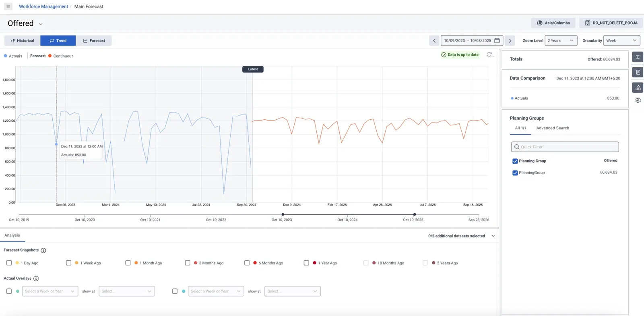Enable 1 Week Ago snapshot
644x316 pixels.
68,263
